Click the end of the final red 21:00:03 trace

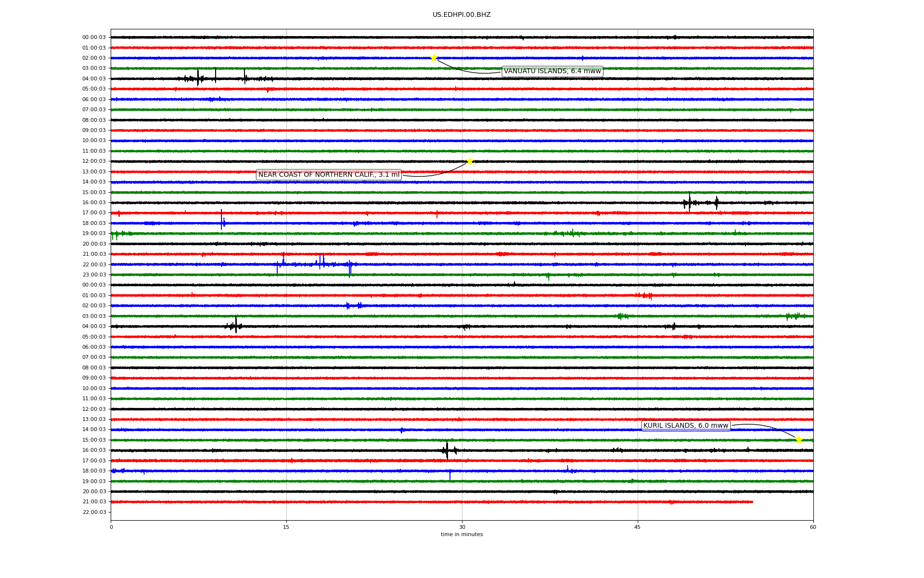(752, 502)
